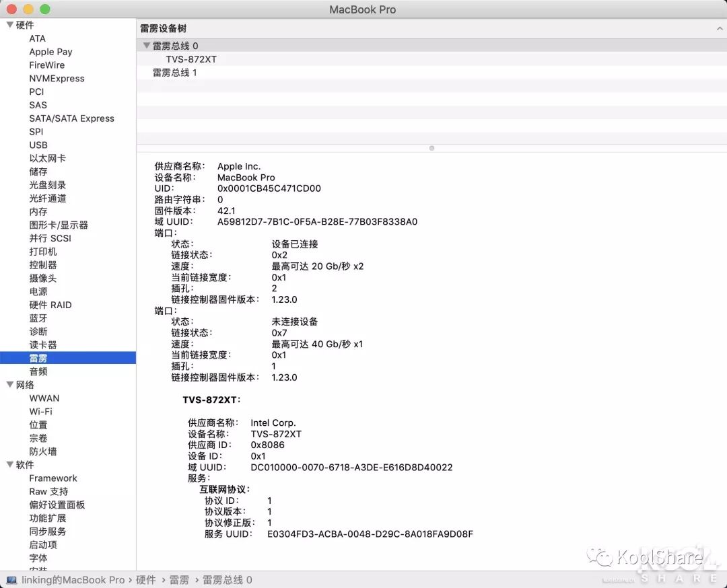
Task: Collapse the 软件 software section
Action: (9, 464)
